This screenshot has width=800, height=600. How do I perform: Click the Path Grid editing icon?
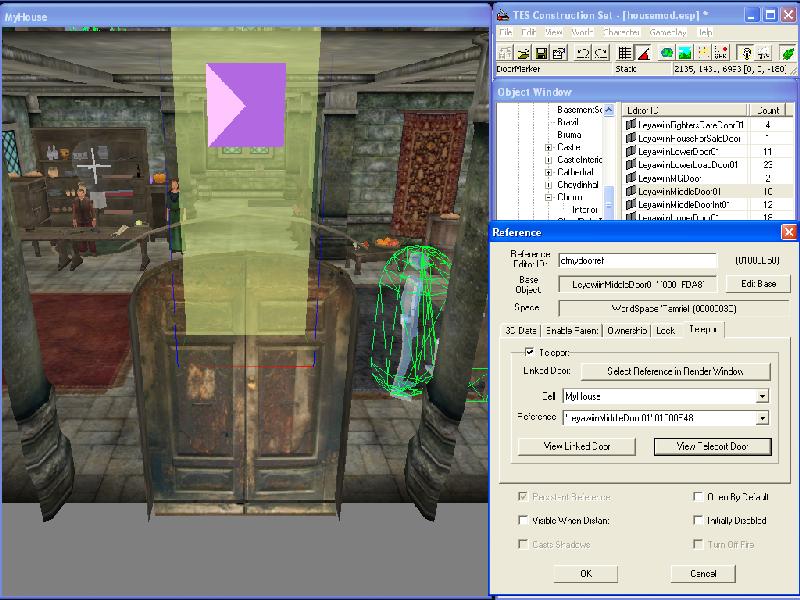click(x=704, y=53)
